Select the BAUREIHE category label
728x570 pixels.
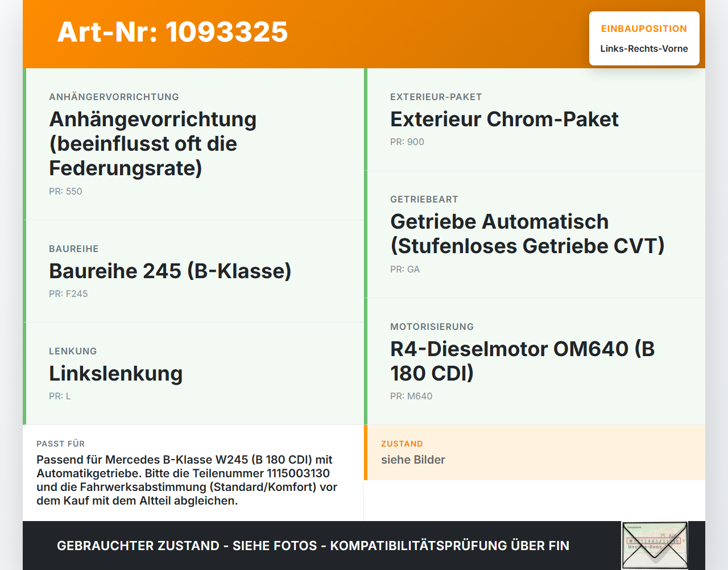pos(74,249)
